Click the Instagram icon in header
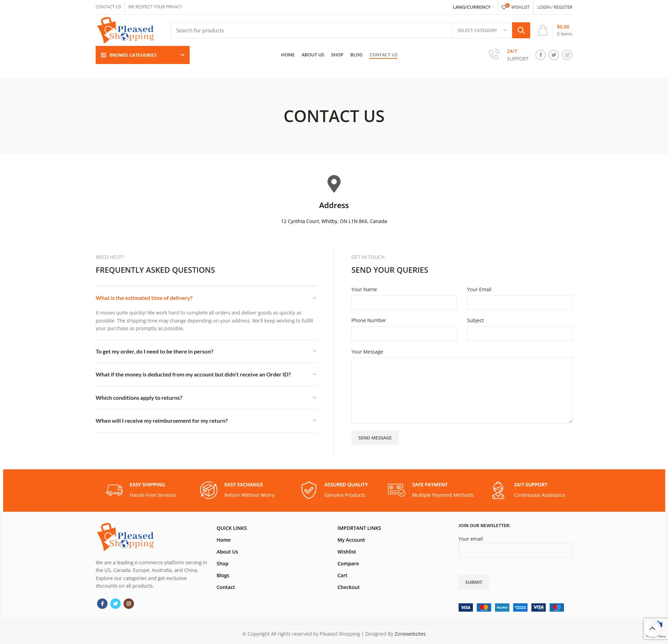This screenshot has width=668, height=644. click(567, 55)
